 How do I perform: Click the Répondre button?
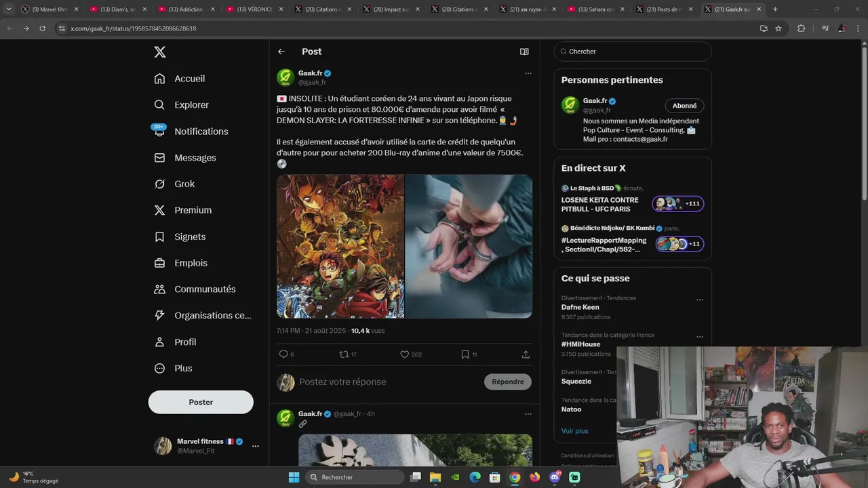[x=508, y=382]
